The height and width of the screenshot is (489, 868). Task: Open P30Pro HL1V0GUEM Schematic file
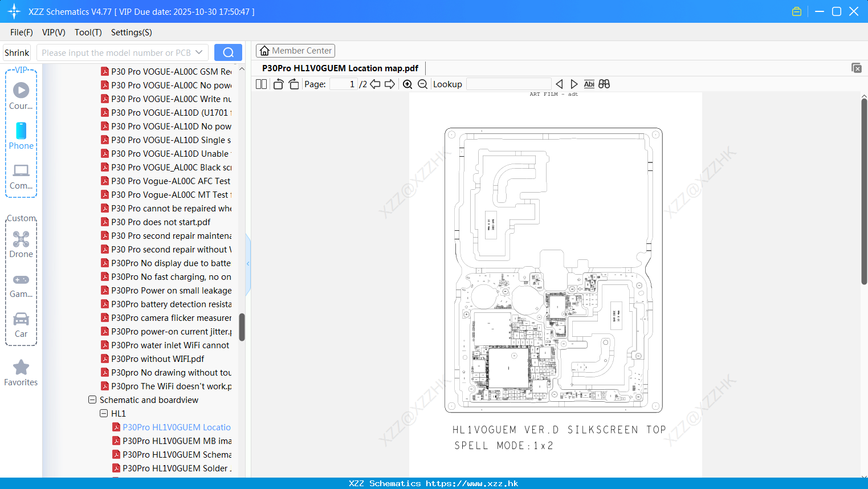click(172, 454)
